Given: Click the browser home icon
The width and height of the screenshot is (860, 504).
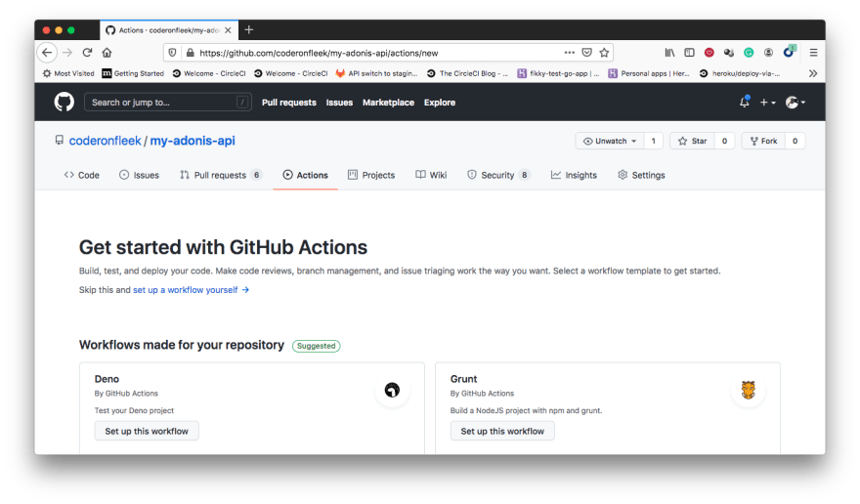Looking at the screenshot, I should (107, 53).
